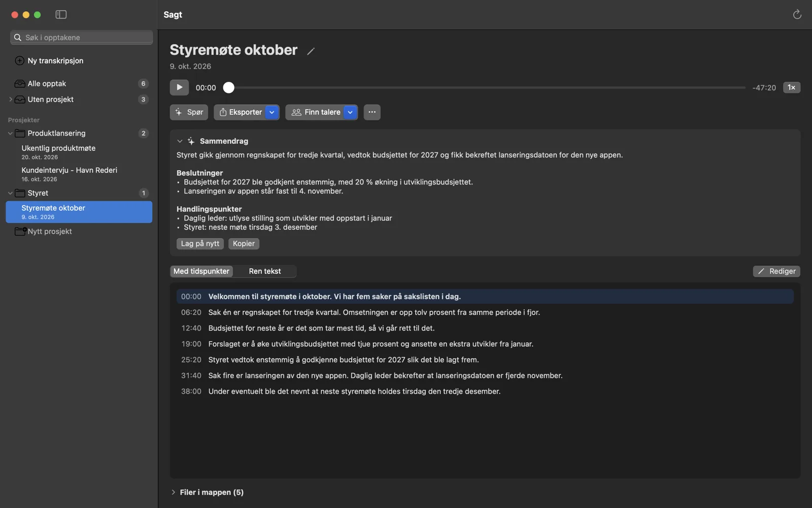This screenshot has height=508, width=812.
Task: Click the Nytt prosjekt folder icon
Action: [x=21, y=231]
